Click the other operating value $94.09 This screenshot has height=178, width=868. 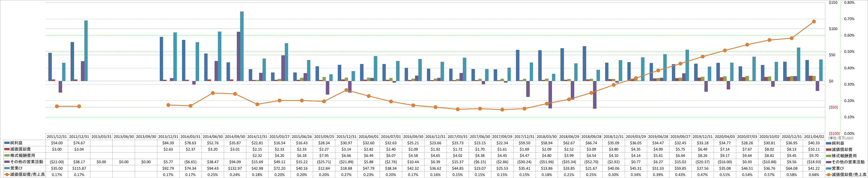(235, 162)
